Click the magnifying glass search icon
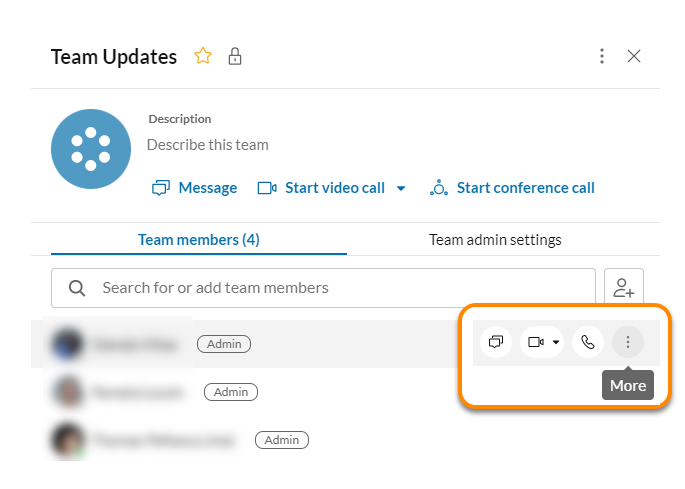Viewport: 685px width, 489px height. point(77,288)
